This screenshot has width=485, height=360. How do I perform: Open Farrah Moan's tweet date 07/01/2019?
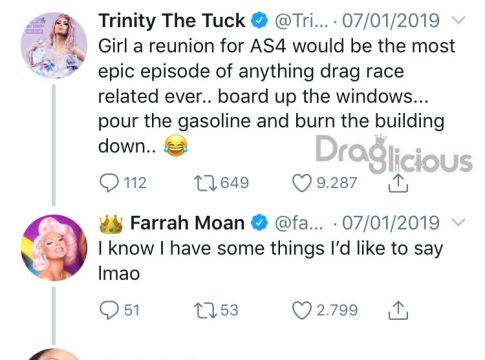pos(391,223)
